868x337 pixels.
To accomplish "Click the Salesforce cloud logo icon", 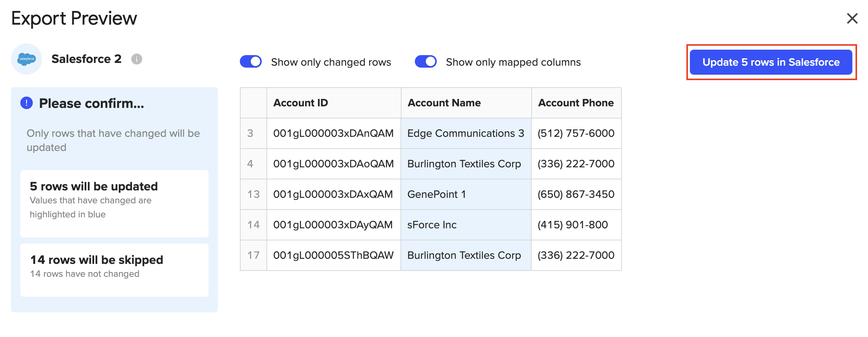I will click(27, 59).
